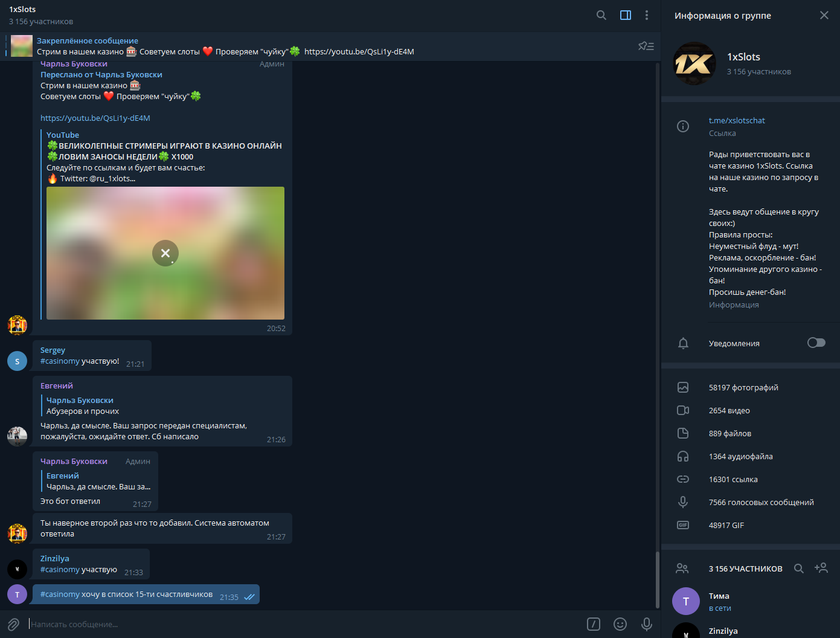
Task: Search members with the magnifier icon
Action: coord(799,569)
